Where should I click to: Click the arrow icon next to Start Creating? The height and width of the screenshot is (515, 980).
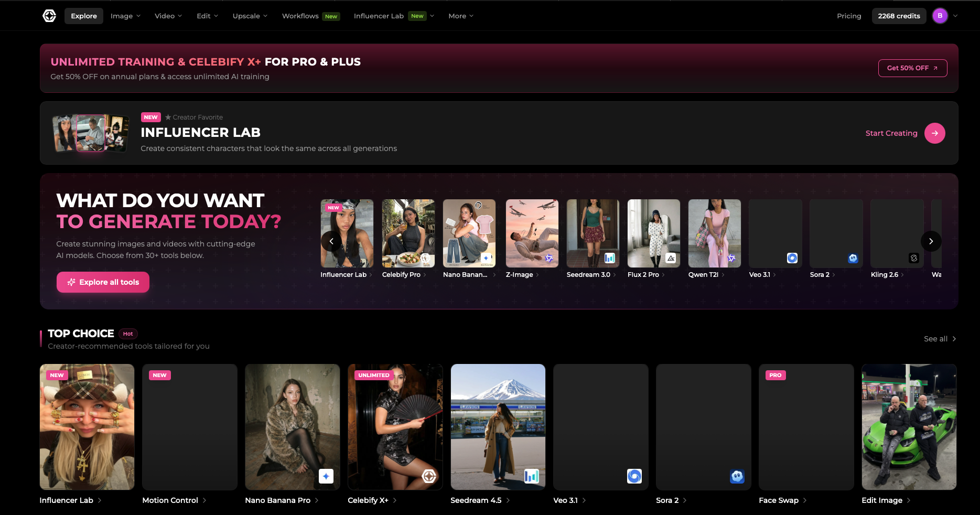(x=935, y=133)
